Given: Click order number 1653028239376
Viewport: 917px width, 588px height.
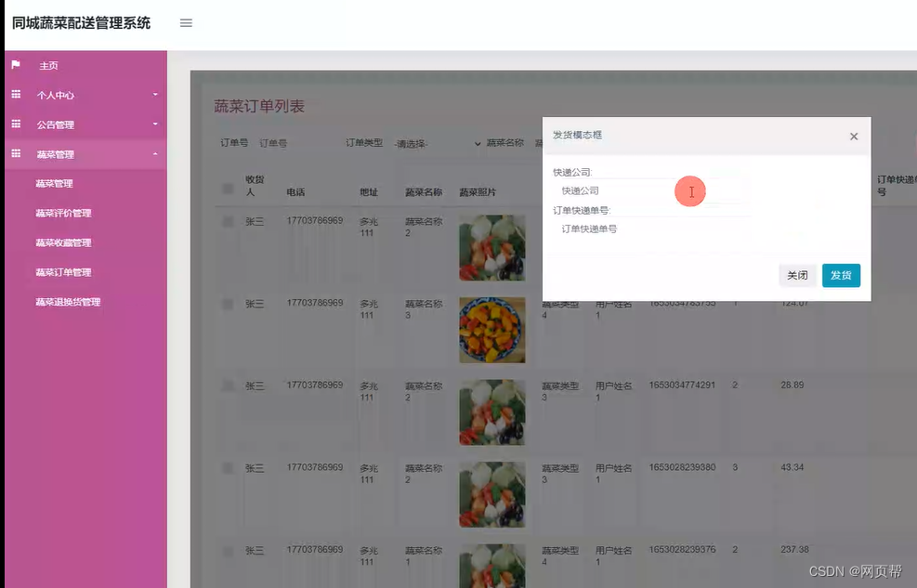Looking at the screenshot, I should pos(682,549).
